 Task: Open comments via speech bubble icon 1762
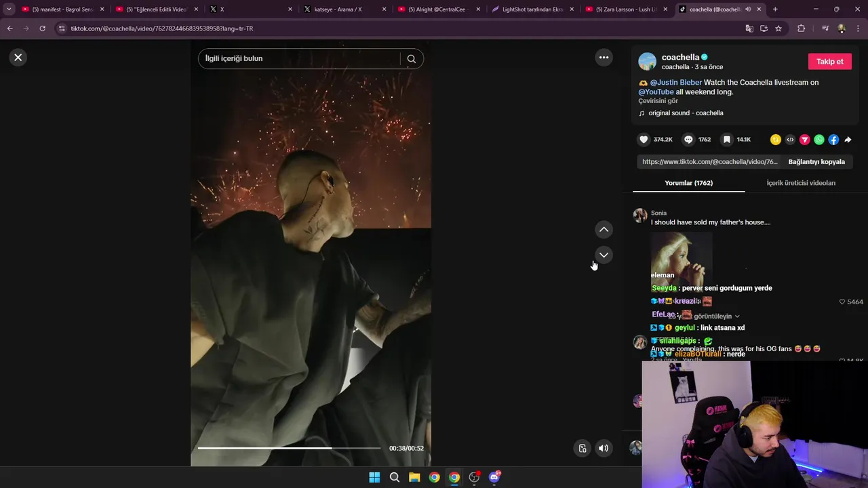click(688, 140)
